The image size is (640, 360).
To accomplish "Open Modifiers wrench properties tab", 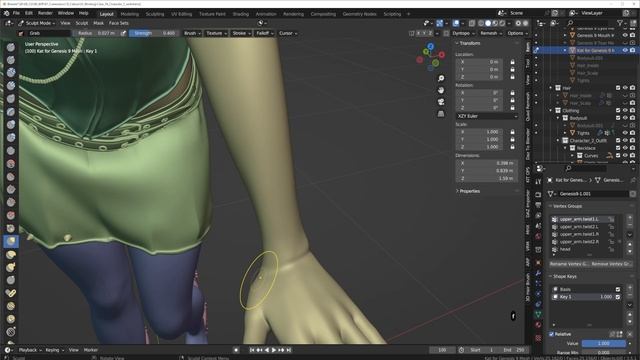I will click(x=538, y=273).
